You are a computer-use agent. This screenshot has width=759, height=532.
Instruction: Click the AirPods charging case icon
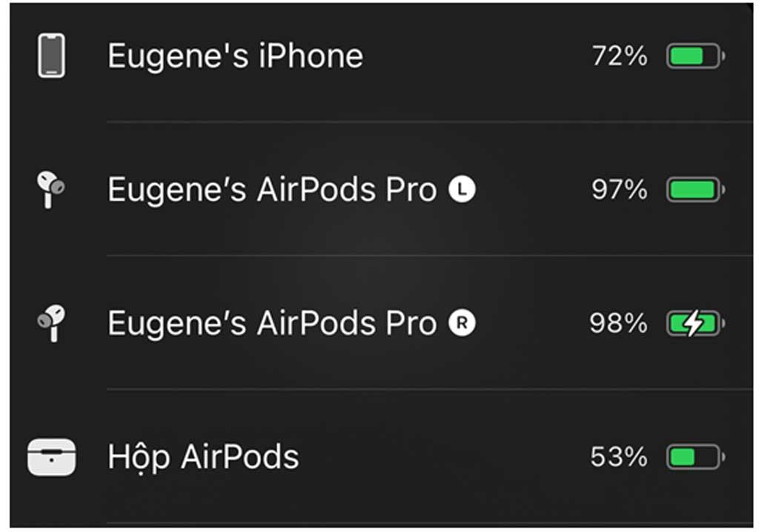pyautogui.click(x=52, y=457)
